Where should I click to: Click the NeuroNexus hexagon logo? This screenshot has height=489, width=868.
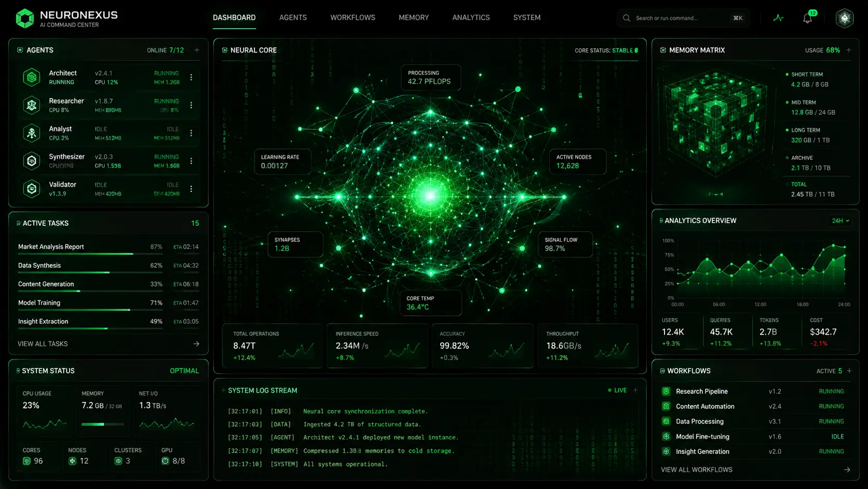click(25, 18)
